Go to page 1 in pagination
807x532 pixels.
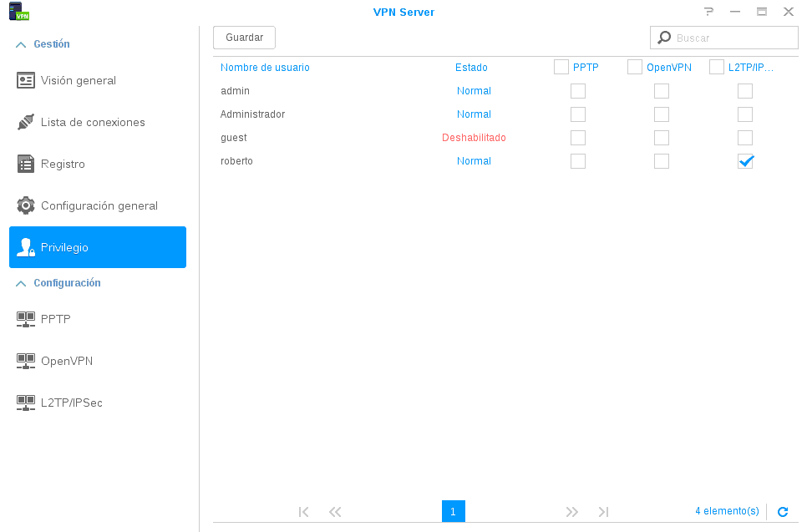[x=453, y=512]
